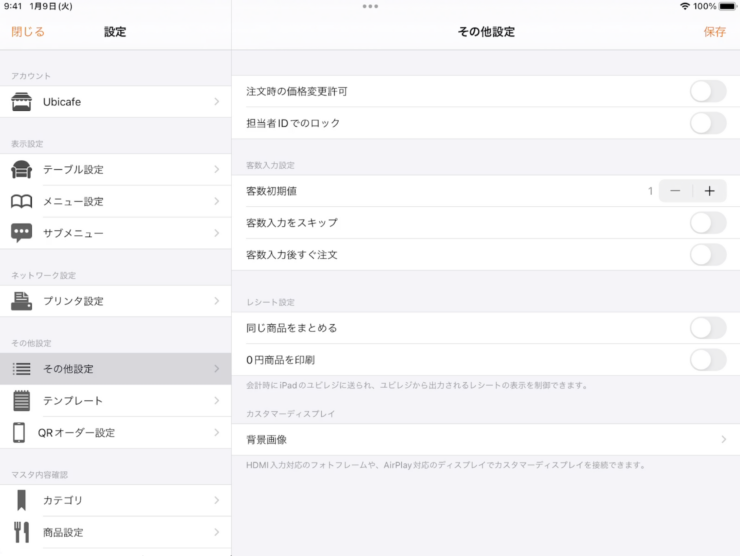The width and height of the screenshot is (740, 556).
Task: Click the phone icon for QRオーダー設定
Action: pyautogui.click(x=19, y=433)
